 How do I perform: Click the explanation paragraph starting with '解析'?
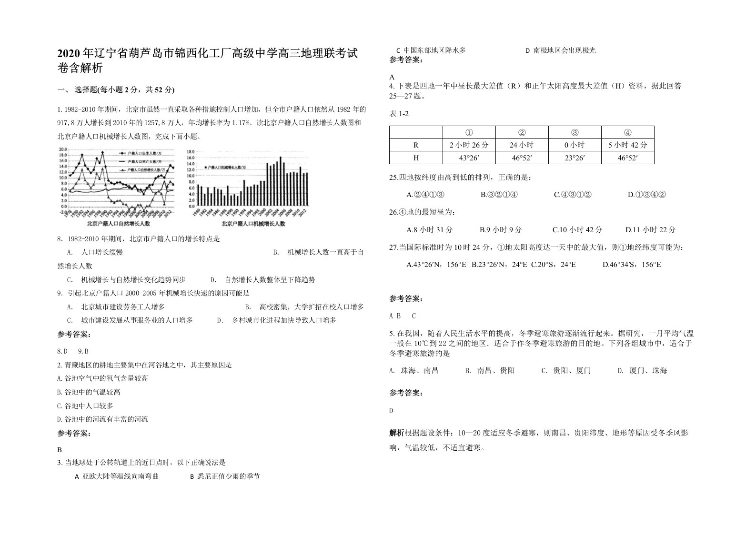(x=539, y=440)
